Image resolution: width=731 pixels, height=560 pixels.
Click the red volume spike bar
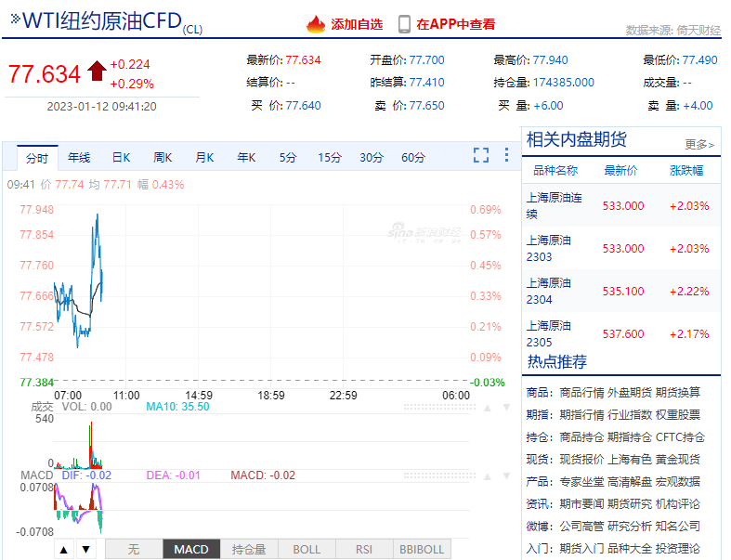(x=91, y=445)
